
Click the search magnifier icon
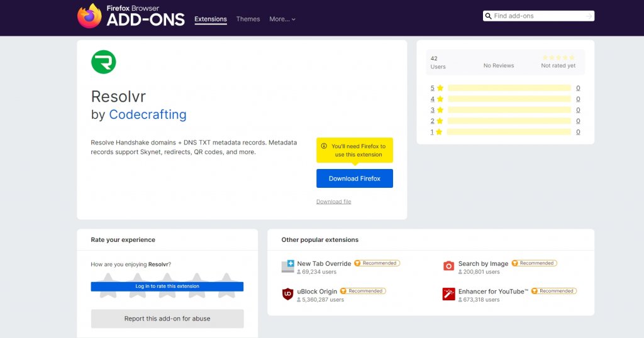tap(488, 16)
